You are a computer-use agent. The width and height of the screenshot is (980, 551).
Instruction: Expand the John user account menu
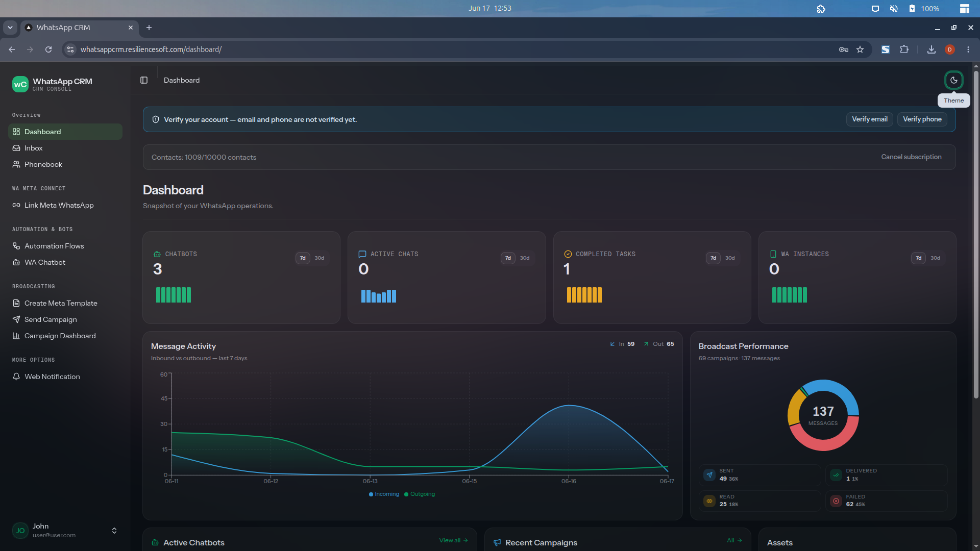[x=114, y=531]
